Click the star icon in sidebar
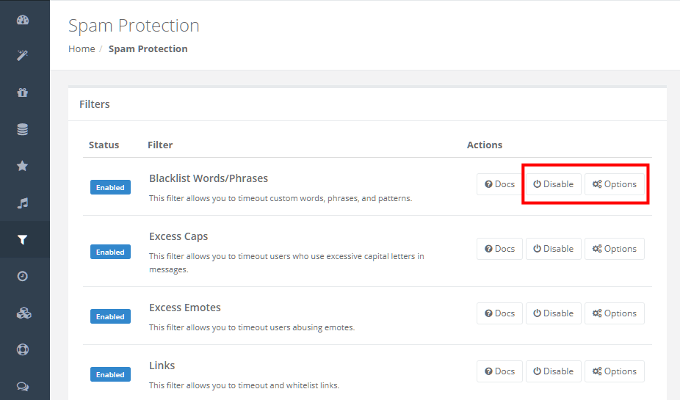The height and width of the screenshot is (400, 680). tap(23, 166)
